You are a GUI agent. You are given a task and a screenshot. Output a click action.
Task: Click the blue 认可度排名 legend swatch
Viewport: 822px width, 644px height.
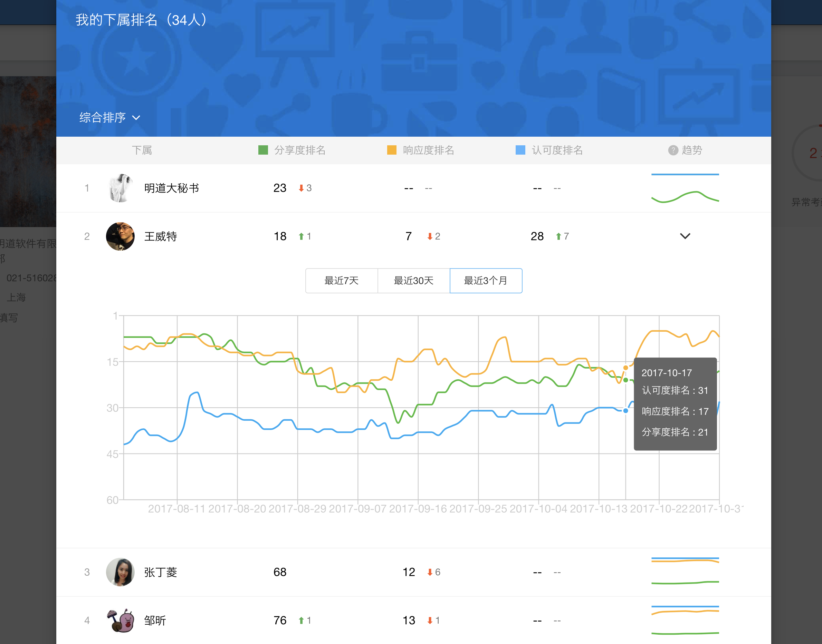pyautogui.click(x=520, y=150)
